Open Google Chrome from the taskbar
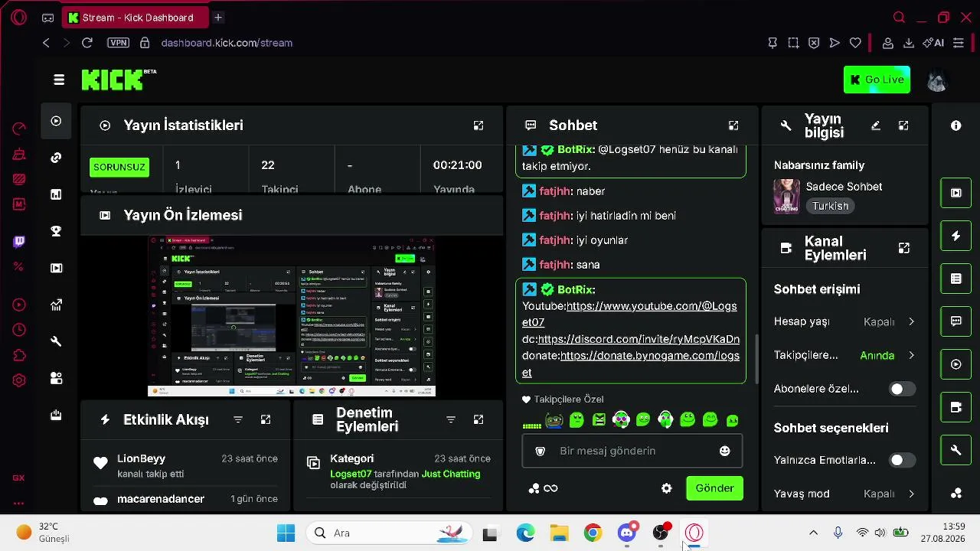The width and height of the screenshot is (980, 551). pos(593,533)
